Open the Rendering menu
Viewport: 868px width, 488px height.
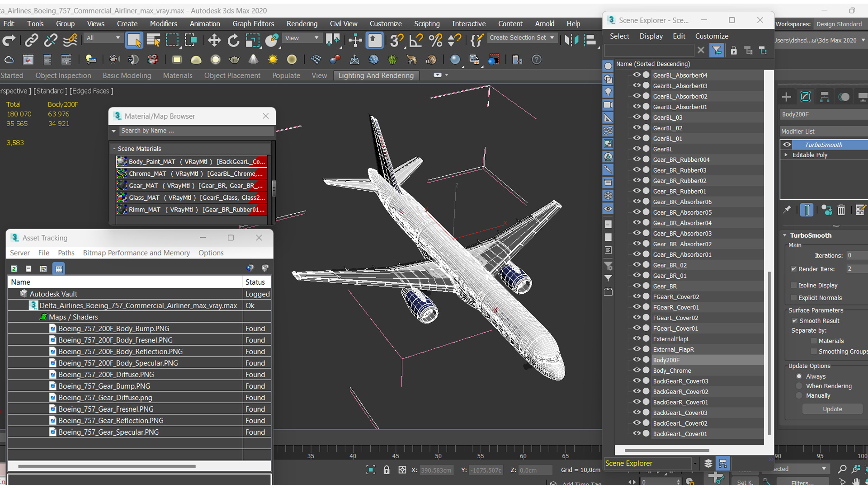pos(302,23)
